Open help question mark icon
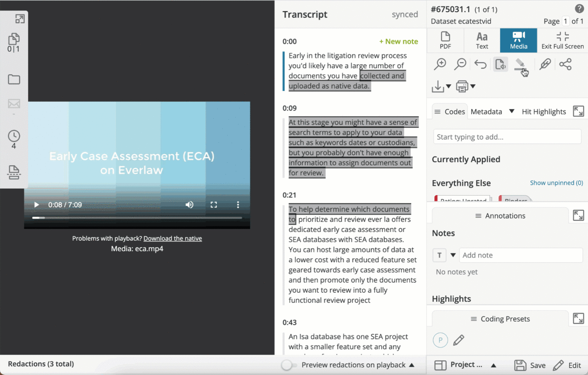This screenshot has width=588, height=375. tap(579, 9)
